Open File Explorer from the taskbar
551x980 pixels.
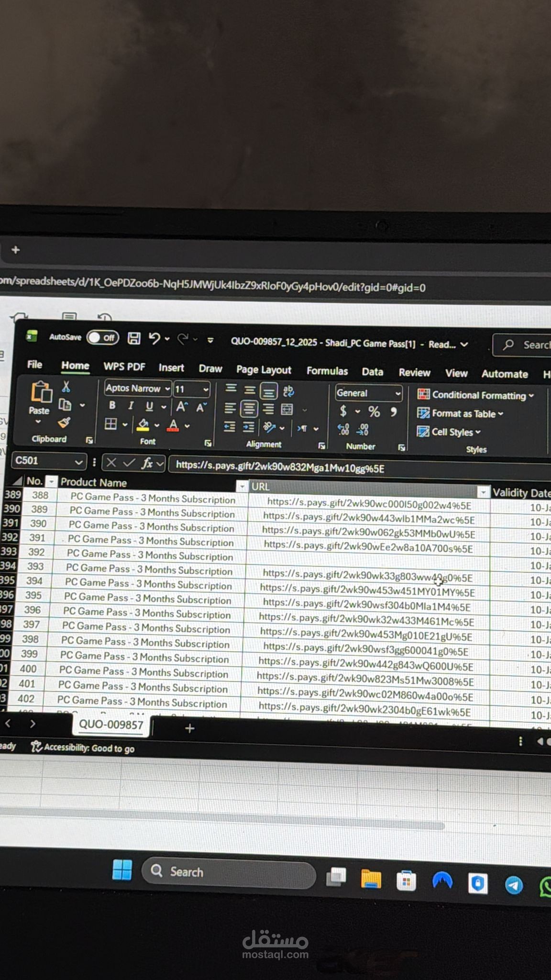371,879
